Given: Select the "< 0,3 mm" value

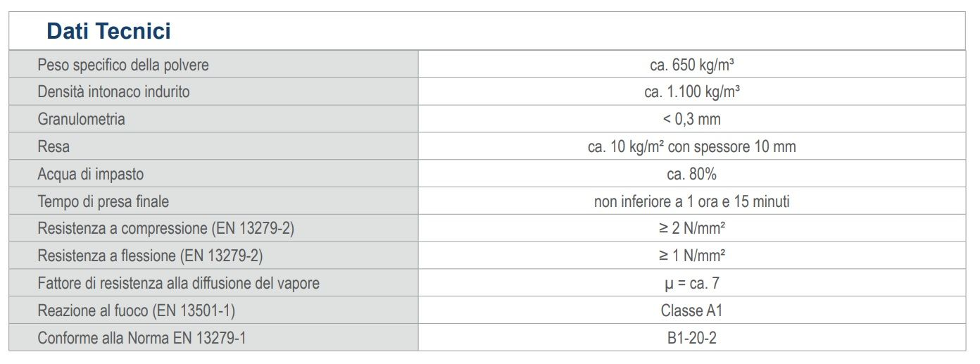Looking at the screenshot, I should tap(692, 119).
